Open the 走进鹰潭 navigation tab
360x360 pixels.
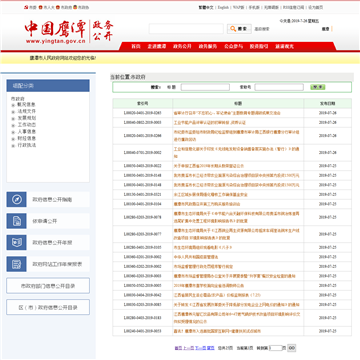(x=157, y=46)
